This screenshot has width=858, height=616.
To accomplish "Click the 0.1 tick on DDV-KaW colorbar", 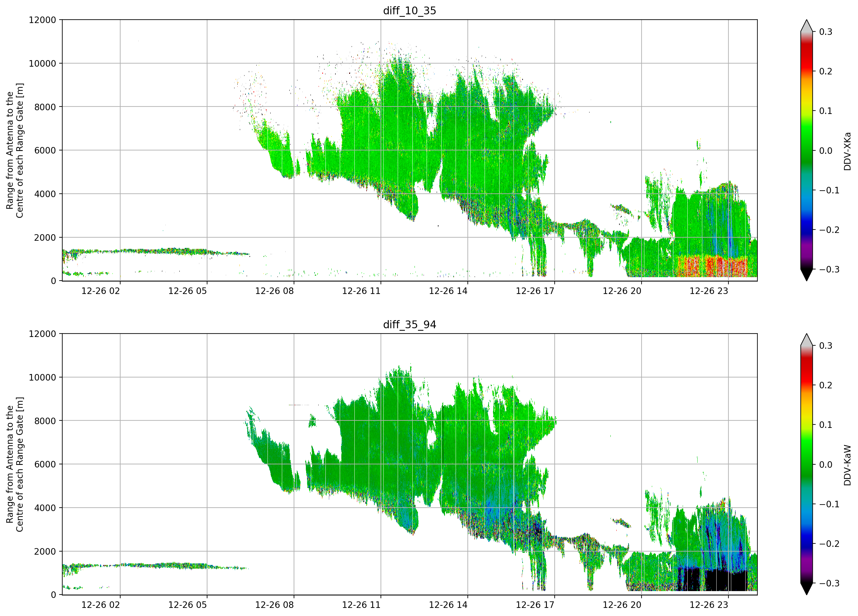I will [x=826, y=425].
